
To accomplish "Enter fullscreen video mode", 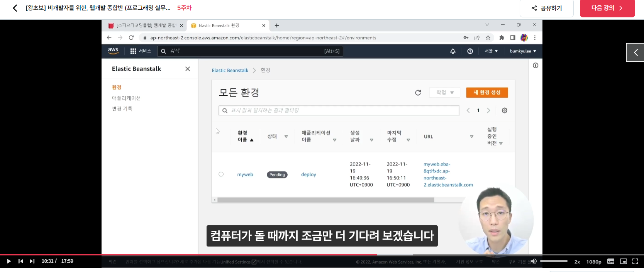I will [x=635, y=261].
